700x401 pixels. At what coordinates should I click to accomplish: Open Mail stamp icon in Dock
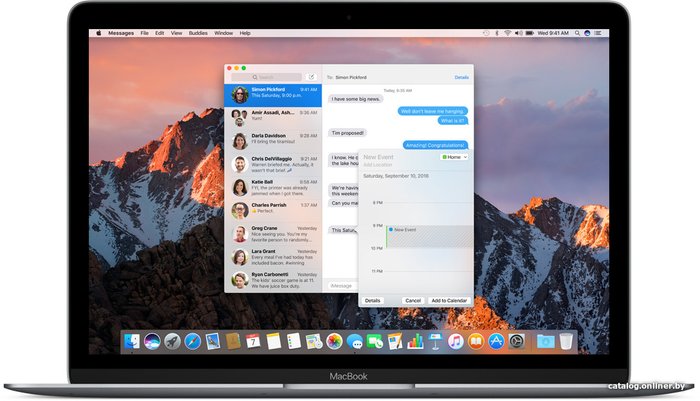212,342
